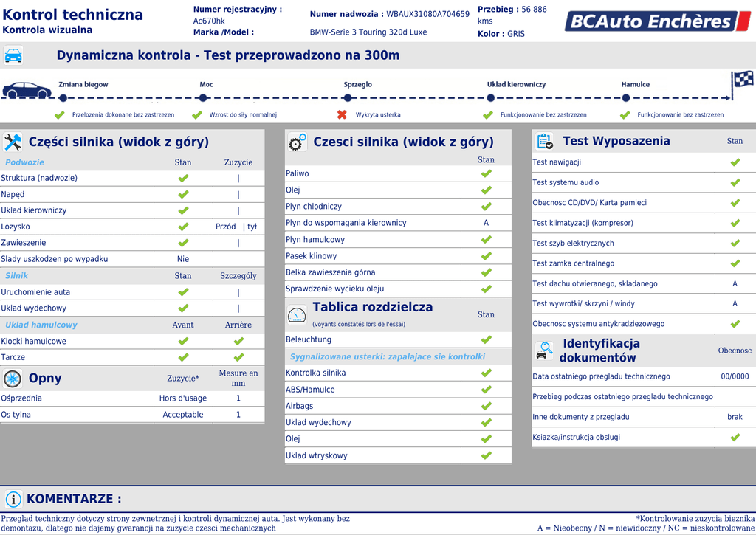The width and height of the screenshot is (756, 535).
Task: Click the tire icon next to Opny
Action: pos(13,379)
